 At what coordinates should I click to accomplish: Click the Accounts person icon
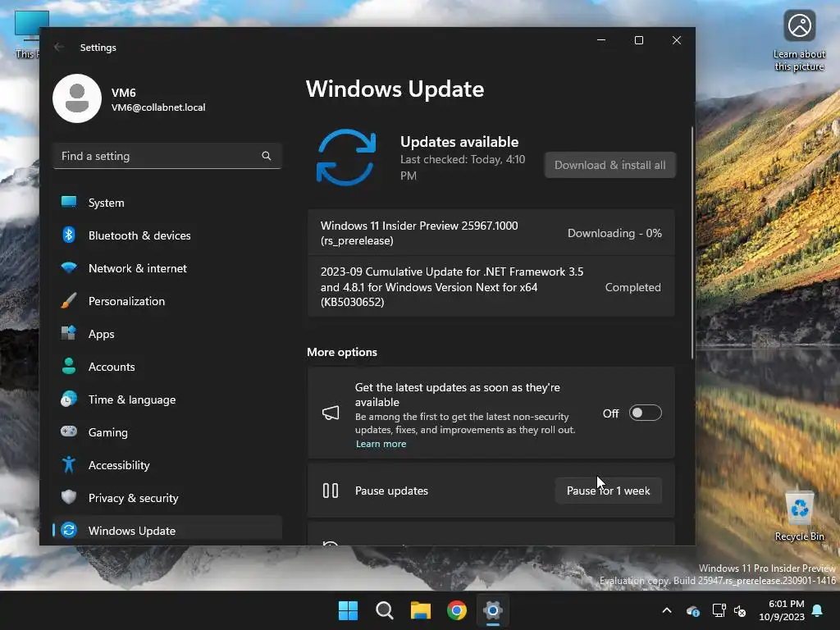69,366
